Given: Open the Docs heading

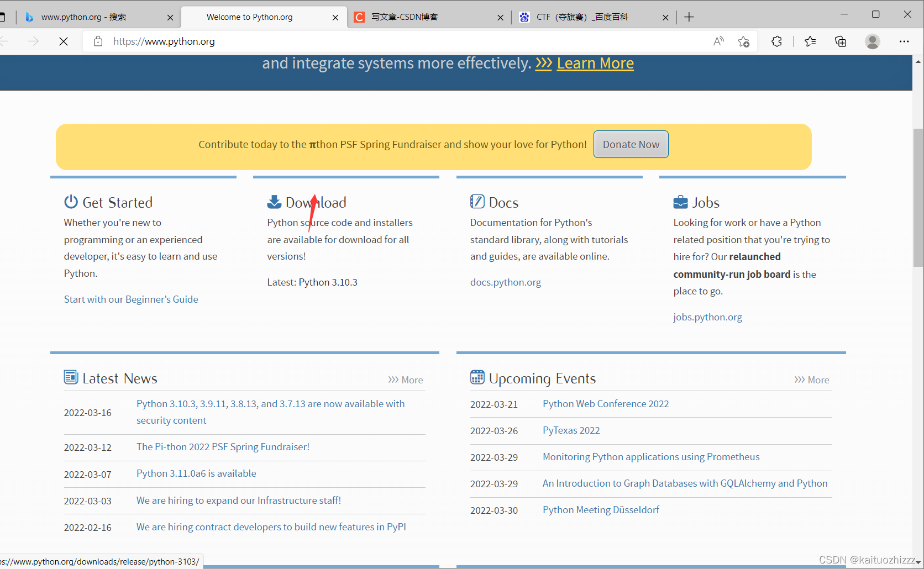Looking at the screenshot, I should pyautogui.click(x=503, y=203).
